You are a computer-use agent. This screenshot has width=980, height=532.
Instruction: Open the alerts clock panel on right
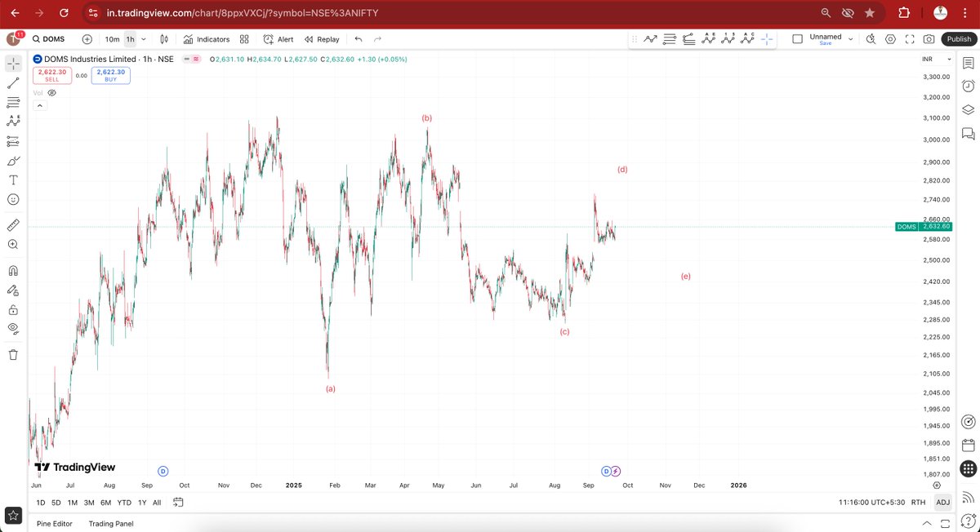tap(968, 86)
